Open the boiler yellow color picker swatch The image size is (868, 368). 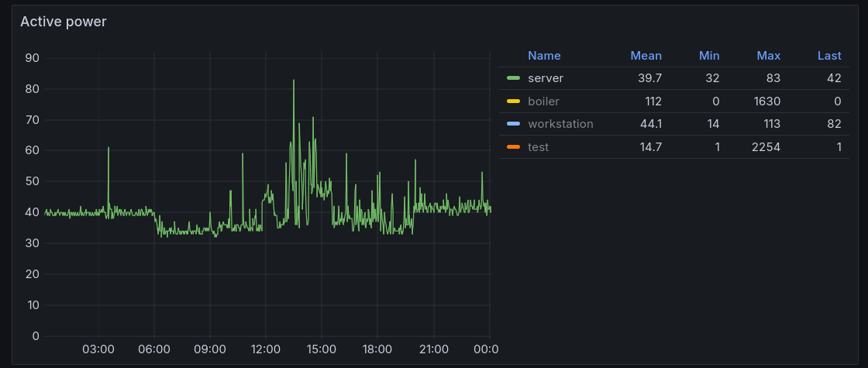click(x=513, y=101)
